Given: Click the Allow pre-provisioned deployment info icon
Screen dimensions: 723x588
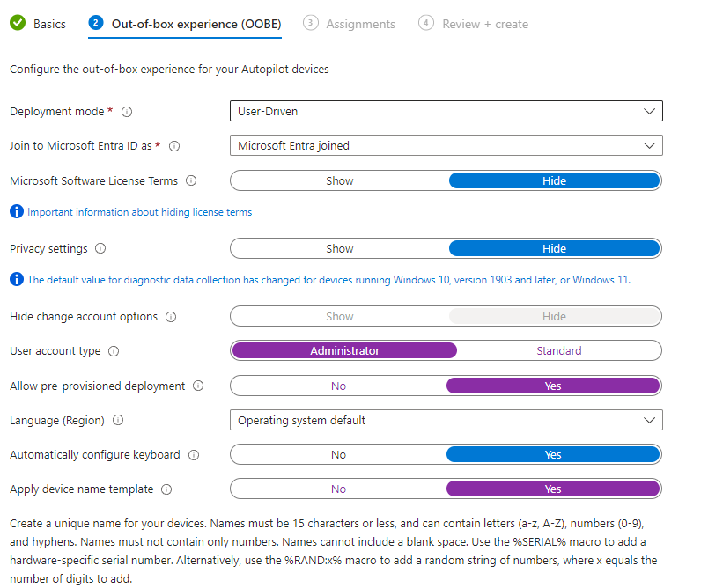Looking at the screenshot, I should (x=198, y=386).
